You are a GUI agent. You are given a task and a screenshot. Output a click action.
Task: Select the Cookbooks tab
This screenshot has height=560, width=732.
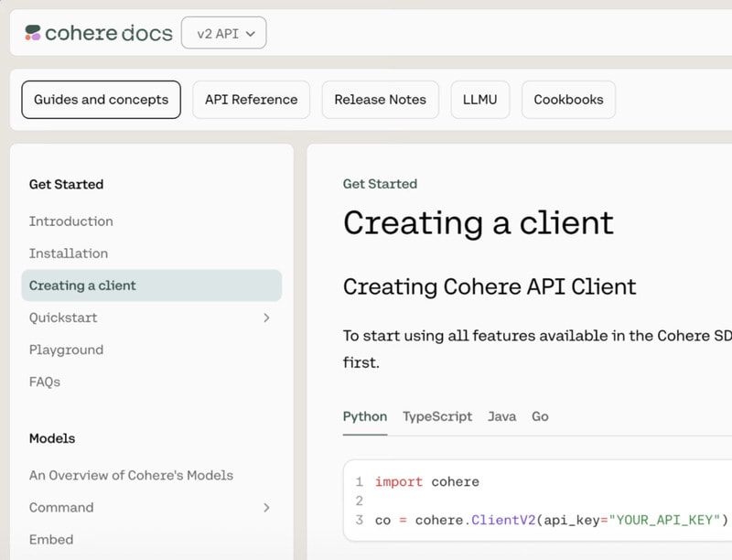pos(568,100)
